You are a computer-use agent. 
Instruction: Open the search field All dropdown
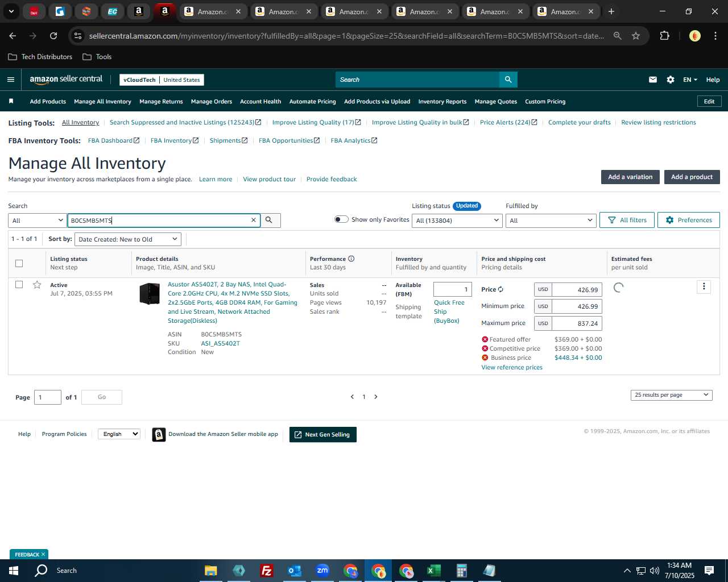coord(38,221)
